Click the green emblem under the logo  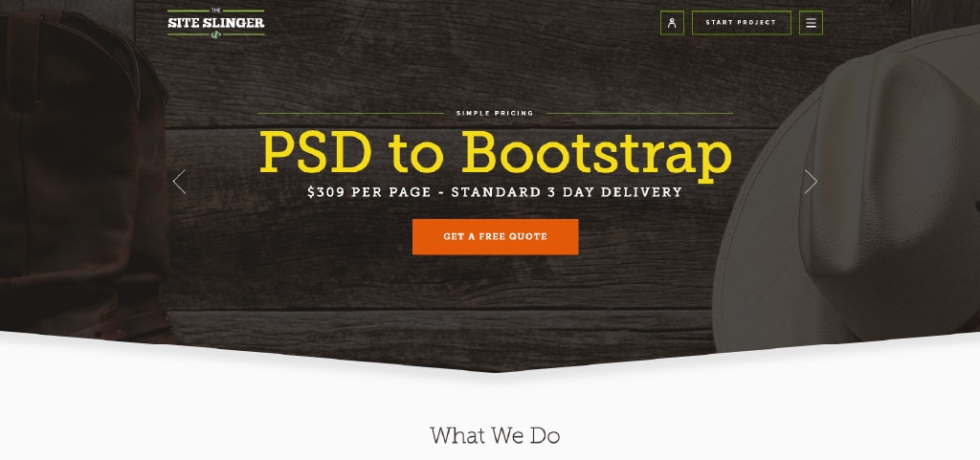[215, 34]
